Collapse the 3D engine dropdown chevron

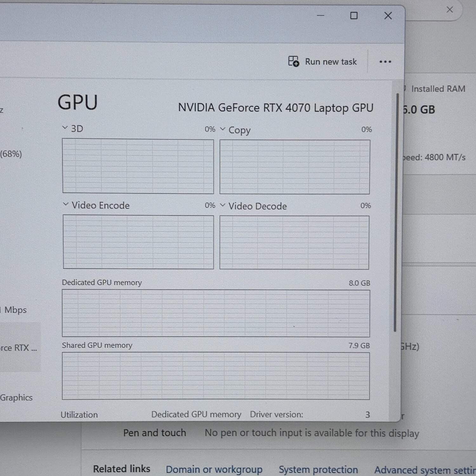click(65, 128)
